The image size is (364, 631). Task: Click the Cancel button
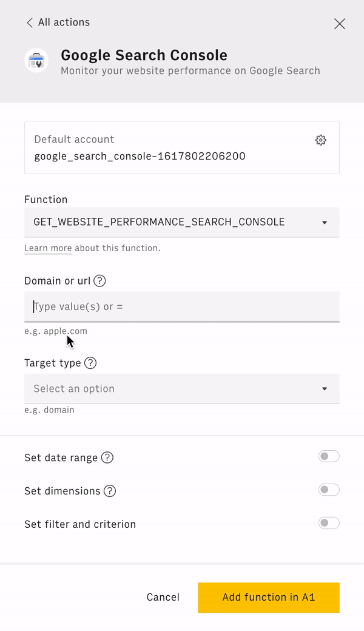(x=163, y=598)
